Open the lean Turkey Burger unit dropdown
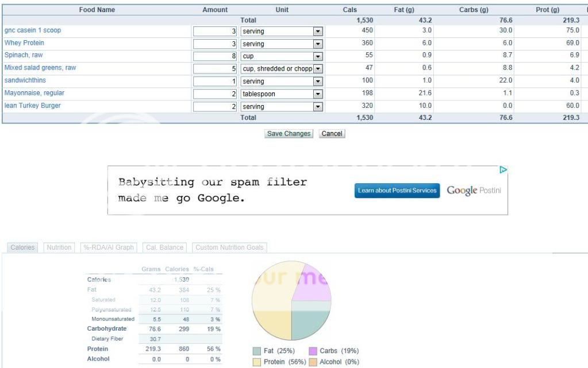 (317, 106)
